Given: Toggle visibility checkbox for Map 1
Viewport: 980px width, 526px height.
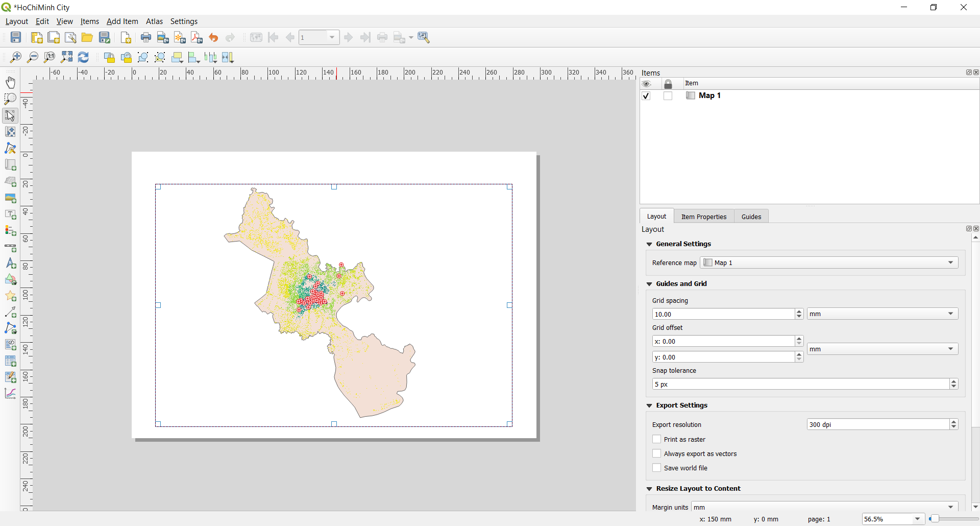Looking at the screenshot, I should click(646, 96).
